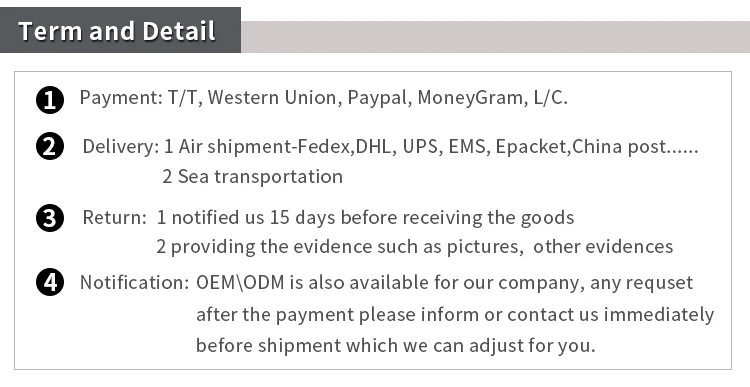
Task: Click the Sea transportation line
Action: [x=253, y=177]
